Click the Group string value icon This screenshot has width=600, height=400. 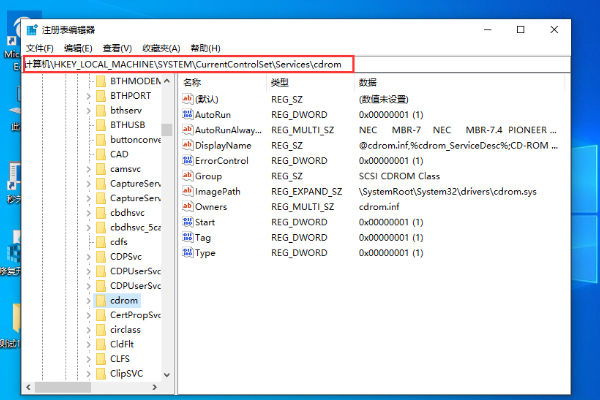[188, 176]
